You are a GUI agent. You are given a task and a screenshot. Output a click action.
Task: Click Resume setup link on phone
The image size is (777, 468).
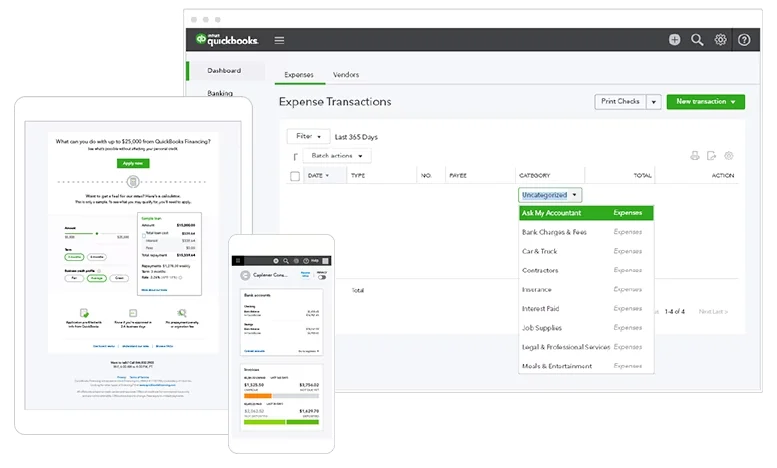[305, 274]
